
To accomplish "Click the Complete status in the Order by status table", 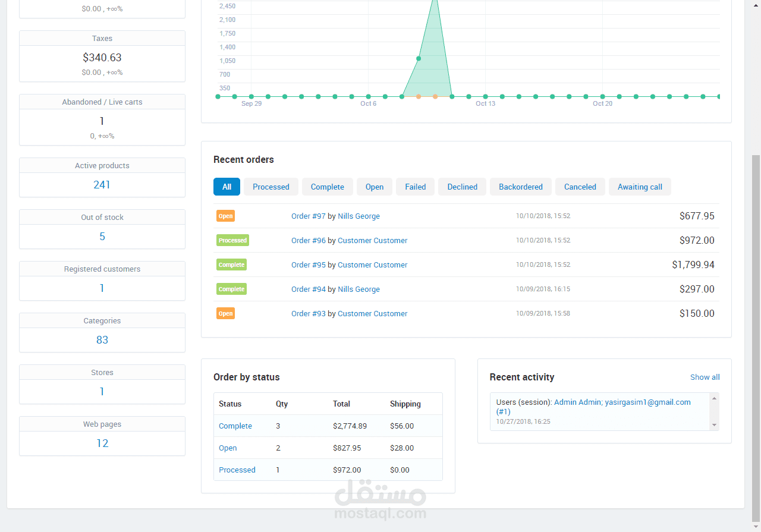I will (235, 426).
